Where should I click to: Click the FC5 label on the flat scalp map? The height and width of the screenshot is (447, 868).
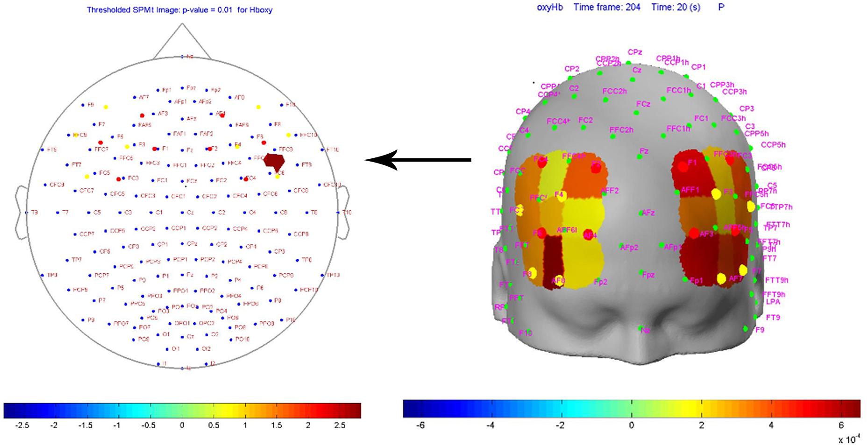click(105, 173)
